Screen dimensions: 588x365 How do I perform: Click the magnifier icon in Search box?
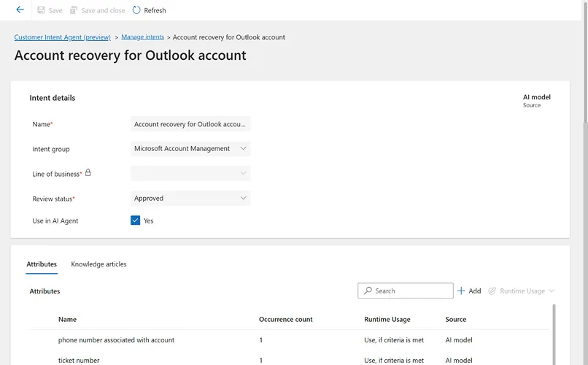(x=368, y=291)
